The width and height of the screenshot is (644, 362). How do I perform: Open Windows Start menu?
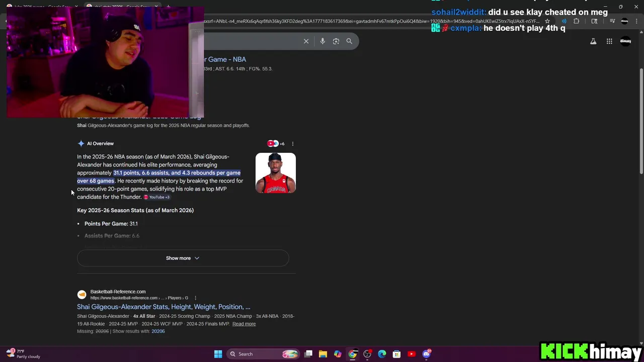tap(218, 354)
